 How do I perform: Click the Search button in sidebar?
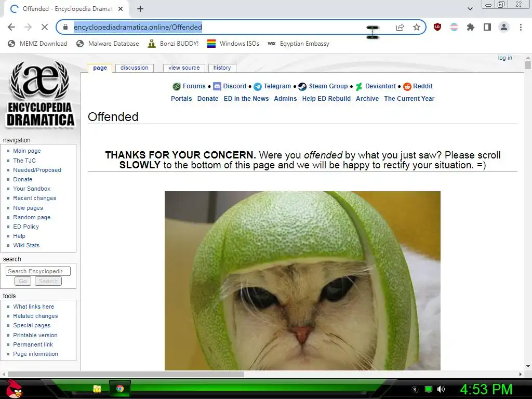[x=48, y=281]
